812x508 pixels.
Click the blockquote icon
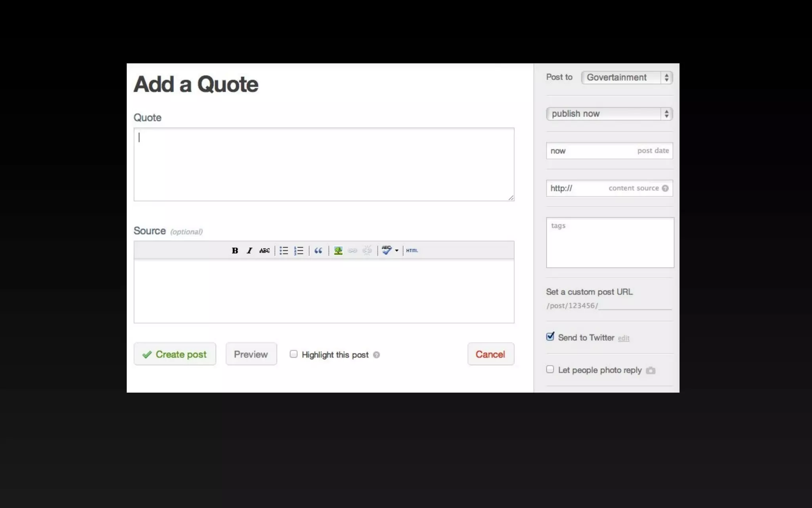click(x=318, y=250)
